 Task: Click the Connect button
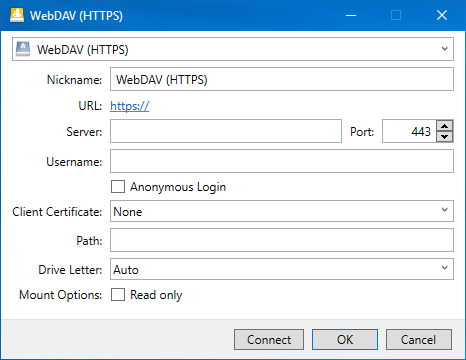pos(269,340)
